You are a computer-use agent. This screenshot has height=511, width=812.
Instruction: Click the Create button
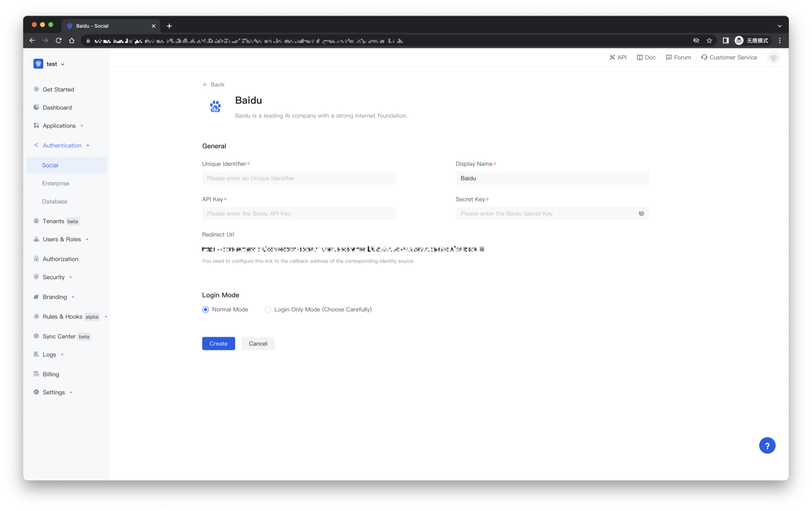click(x=218, y=343)
